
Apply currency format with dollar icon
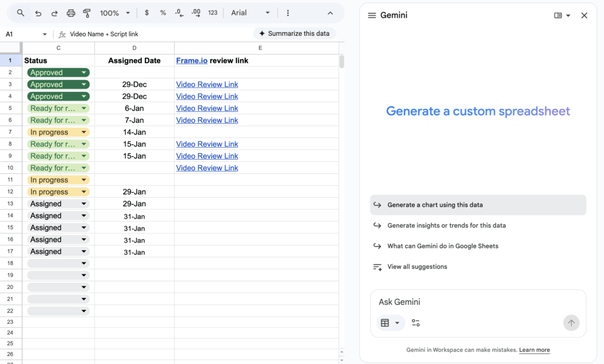pyautogui.click(x=147, y=13)
